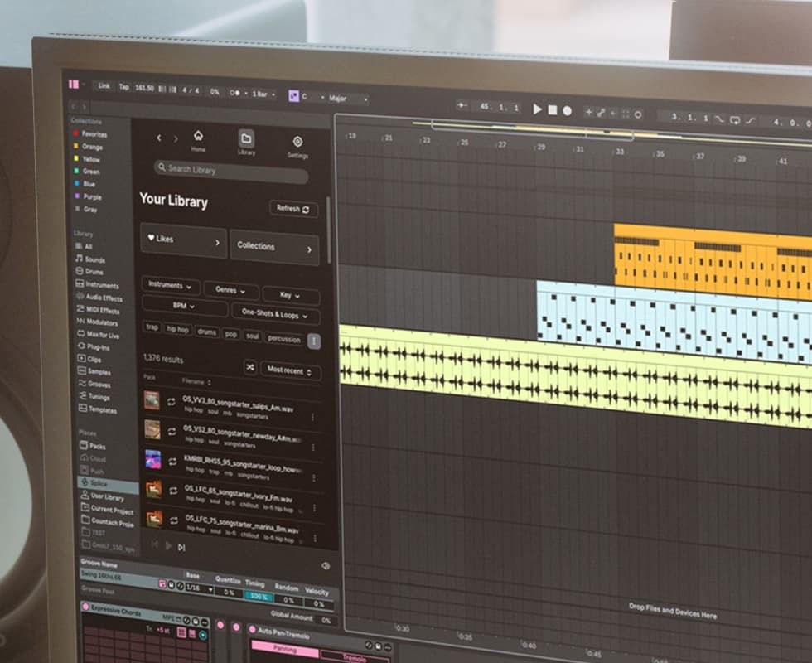Image resolution: width=812 pixels, height=663 pixels.
Task: Open options menu for OS_VS2_80_songstarter_newday sample
Action: point(313,447)
